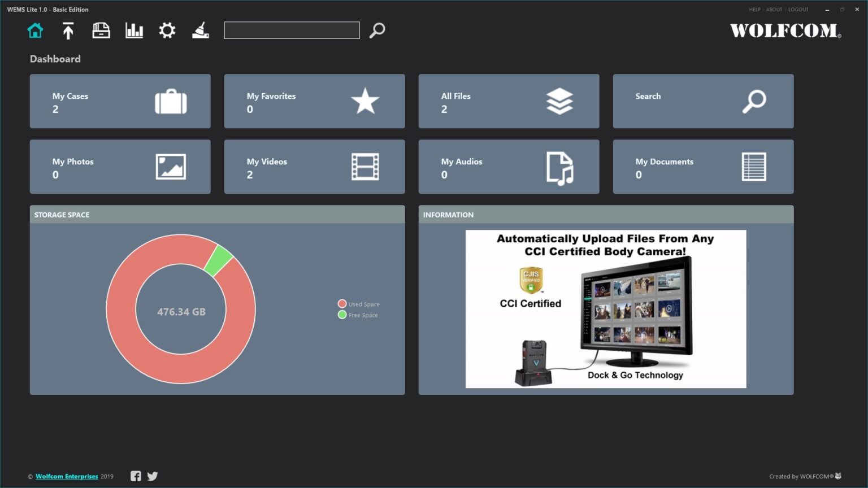Open the ABOUT menu item

774,9
